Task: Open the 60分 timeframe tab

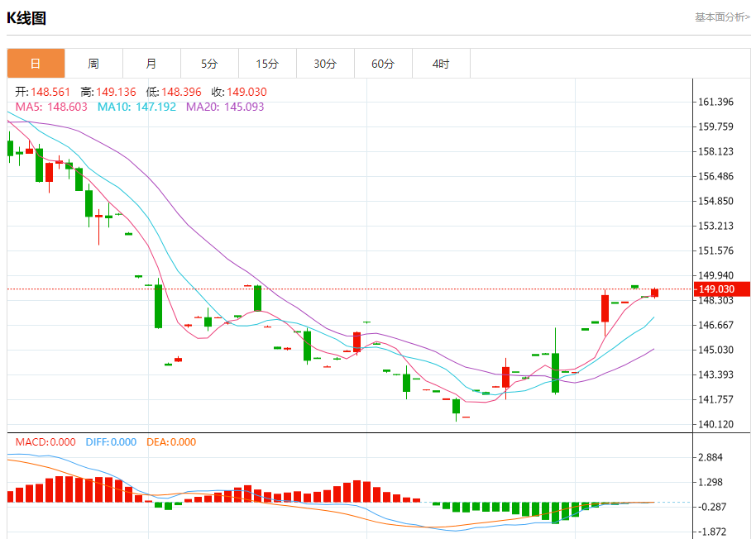Action: [383, 63]
